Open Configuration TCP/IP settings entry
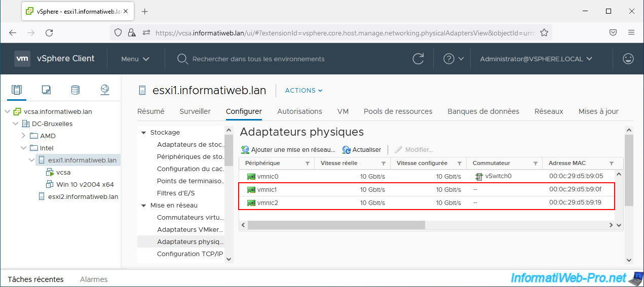The height and width of the screenshot is (287, 644). click(x=190, y=254)
